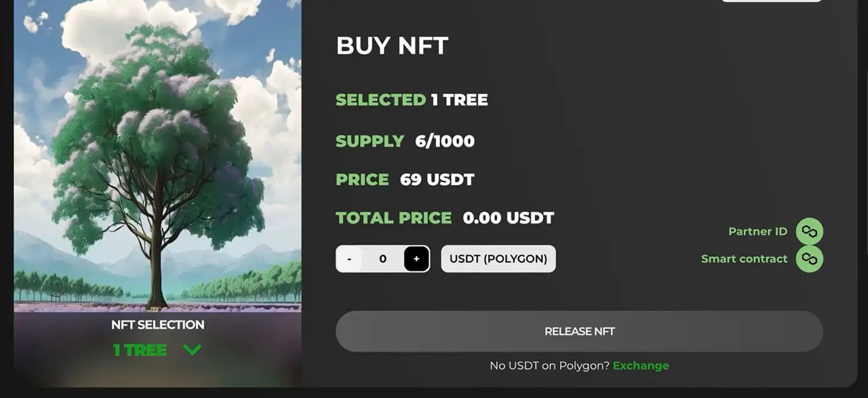The height and width of the screenshot is (398, 868).
Task: Click the BUY NFT heading
Action: tap(392, 46)
